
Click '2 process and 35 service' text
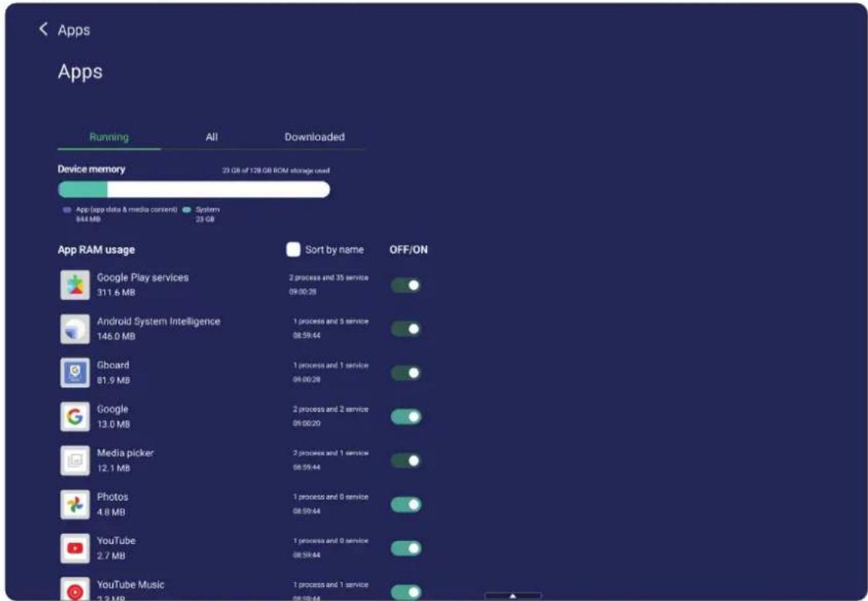(x=329, y=278)
